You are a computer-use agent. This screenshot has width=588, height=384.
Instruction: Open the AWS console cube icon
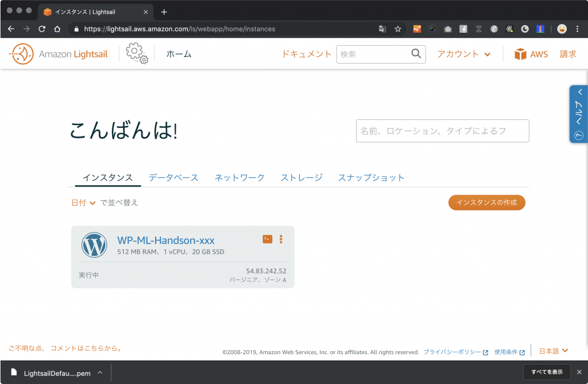pyautogui.click(x=520, y=54)
